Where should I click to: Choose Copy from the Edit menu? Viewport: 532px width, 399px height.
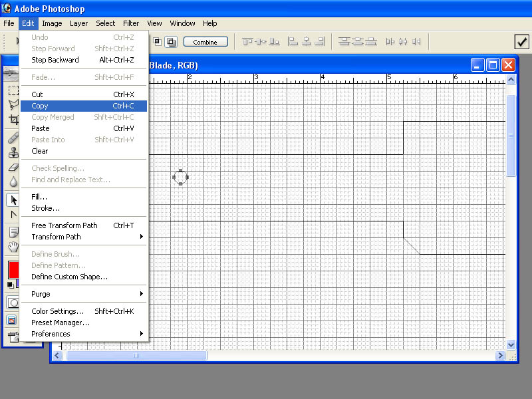pyautogui.click(x=84, y=106)
